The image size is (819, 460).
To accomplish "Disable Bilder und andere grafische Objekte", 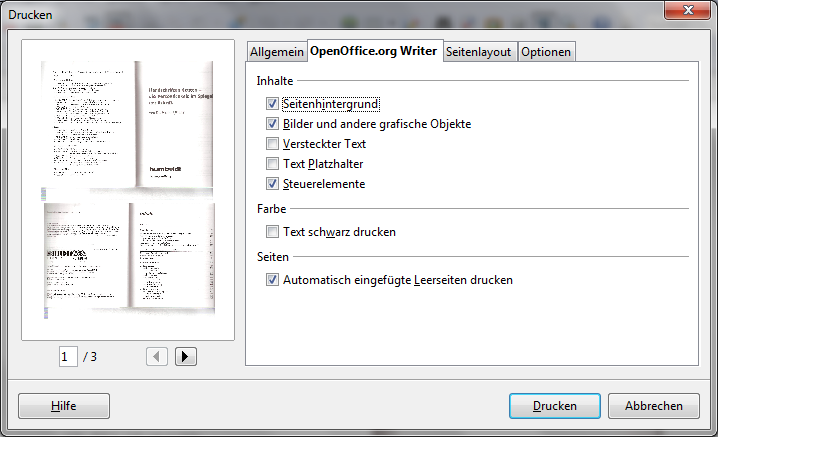I will (x=272, y=124).
